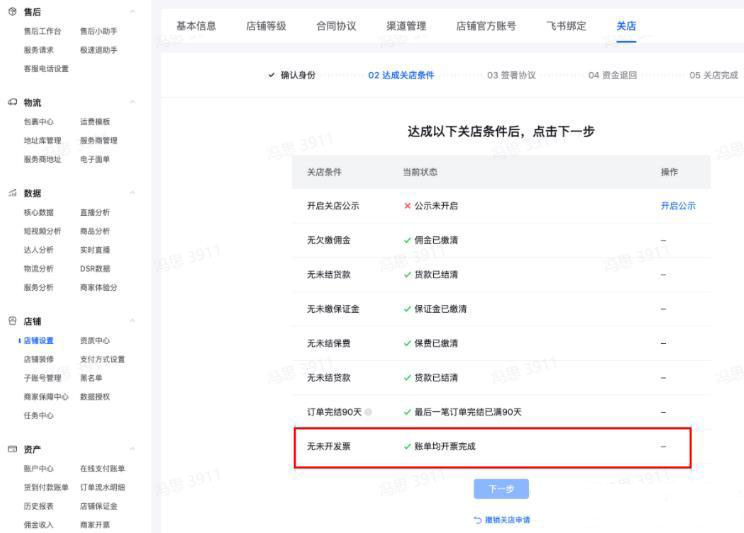744x533 pixels.
Task: Open 任务中心 in the sidebar
Action: tap(39, 416)
